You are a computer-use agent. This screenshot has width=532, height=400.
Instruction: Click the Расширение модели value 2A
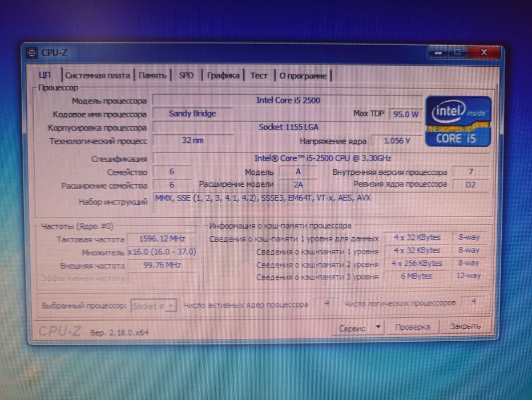coord(298,185)
